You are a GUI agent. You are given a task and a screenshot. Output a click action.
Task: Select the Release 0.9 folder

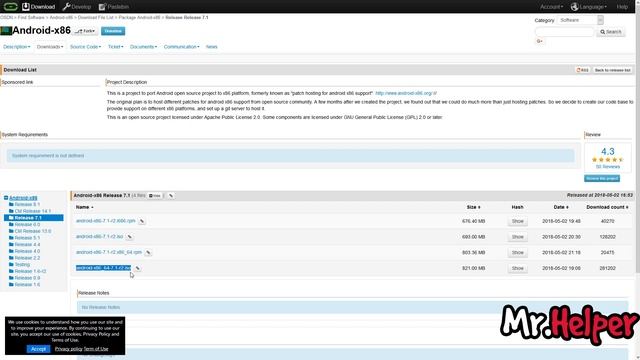pos(27,278)
